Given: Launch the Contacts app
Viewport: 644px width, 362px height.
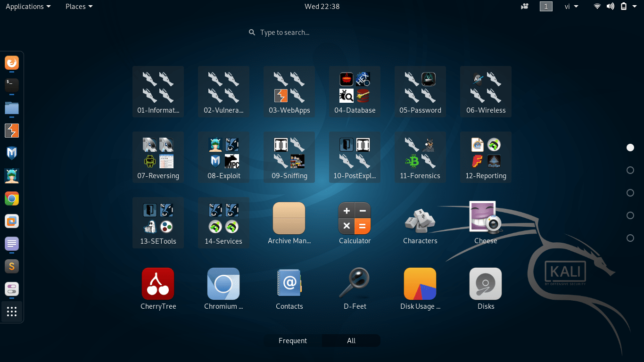Looking at the screenshot, I should (289, 288).
